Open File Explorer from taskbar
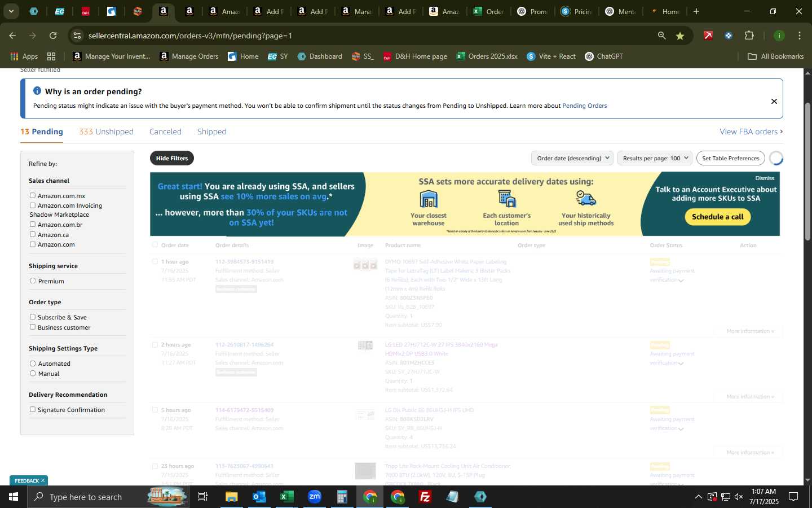The image size is (812, 508). coord(232,497)
